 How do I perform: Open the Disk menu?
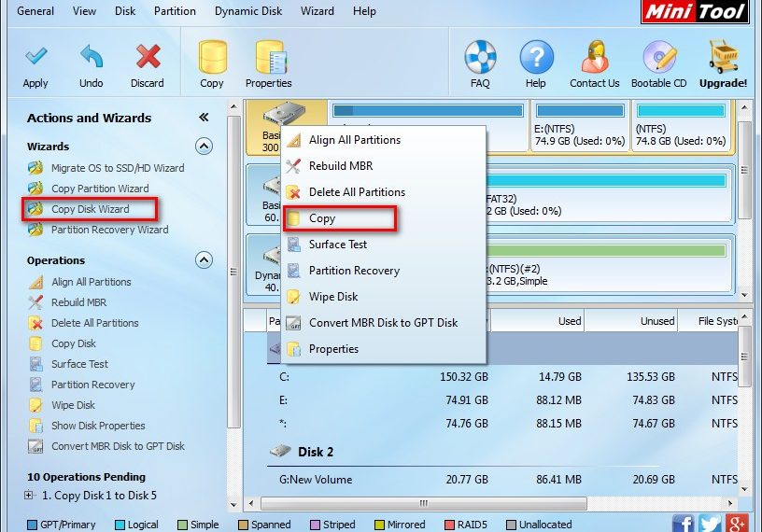click(x=125, y=10)
